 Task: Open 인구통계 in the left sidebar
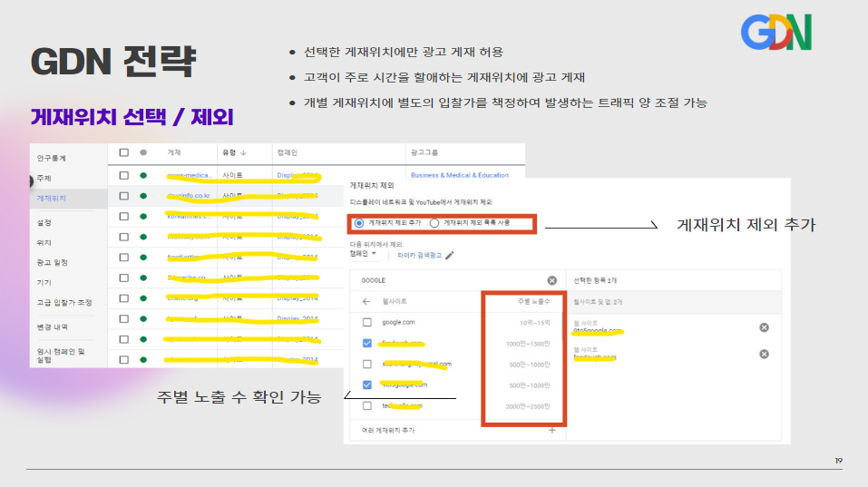(x=52, y=159)
